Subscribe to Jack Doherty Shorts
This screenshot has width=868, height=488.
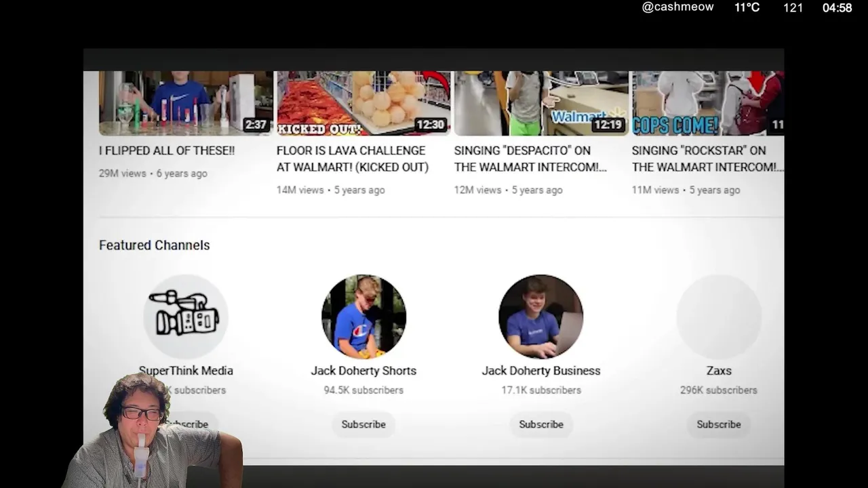pyautogui.click(x=363, y=424)
